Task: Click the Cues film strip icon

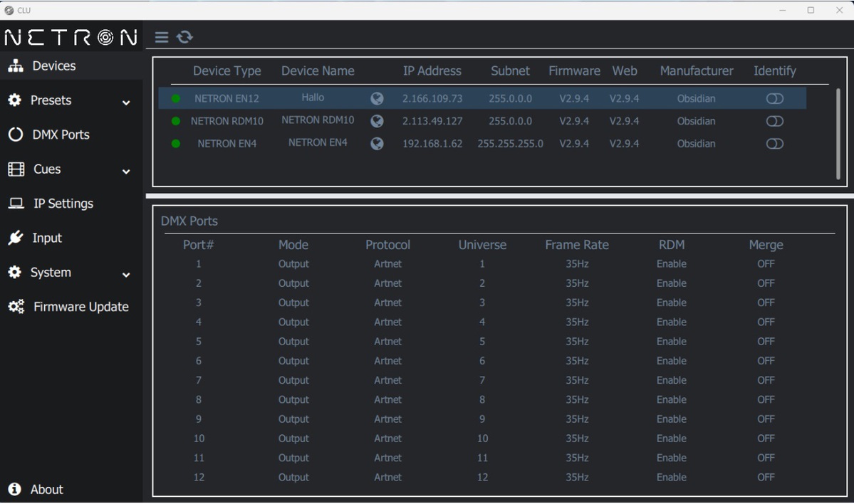Action: [x=16, y=169]
